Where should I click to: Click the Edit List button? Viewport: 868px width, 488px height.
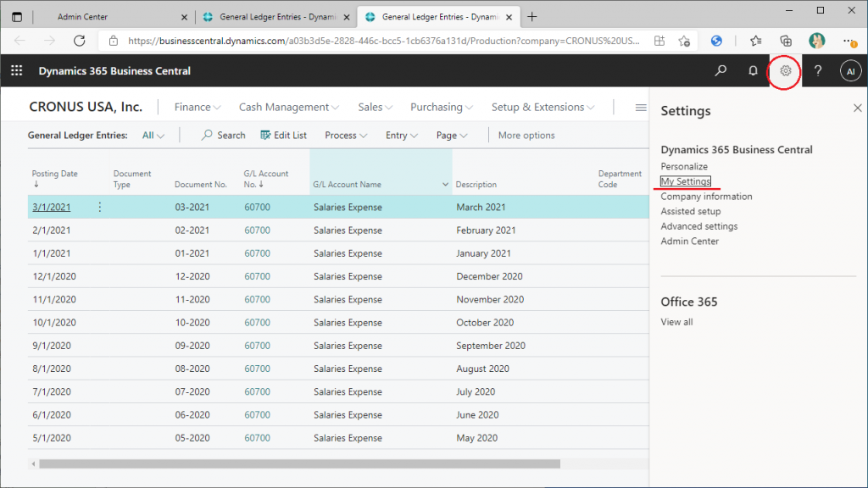coord(284,136)
